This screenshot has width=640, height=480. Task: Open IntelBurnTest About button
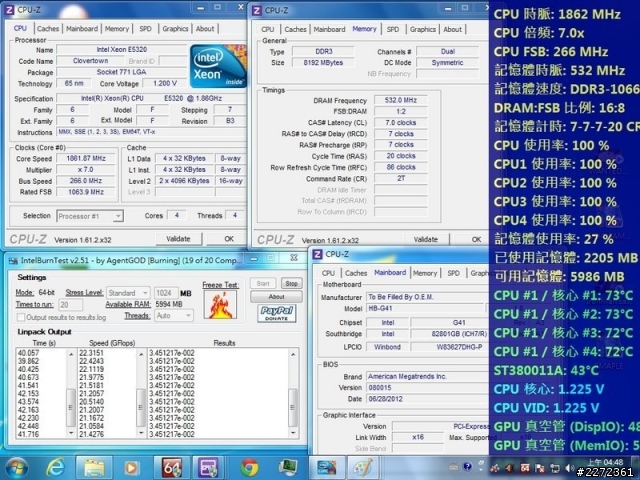pos(276,297)
